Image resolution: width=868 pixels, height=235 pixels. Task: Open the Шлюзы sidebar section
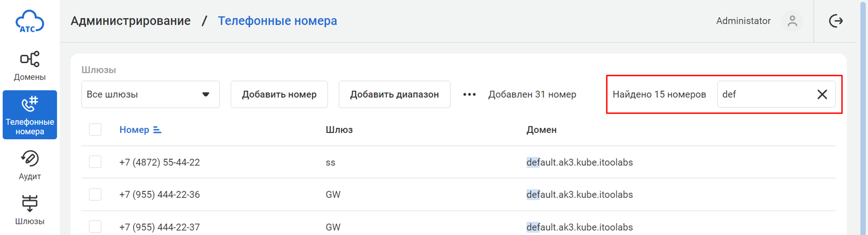(x=30, y=210)
